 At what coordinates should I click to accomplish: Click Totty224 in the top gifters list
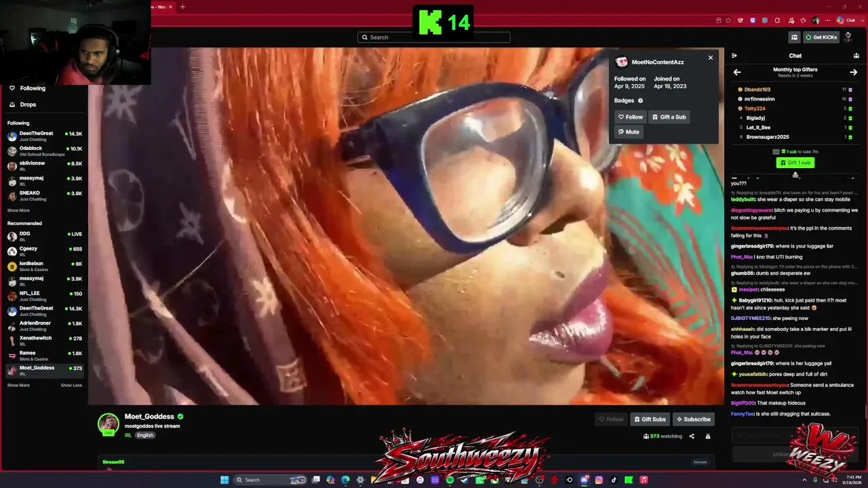pos(755,108)
